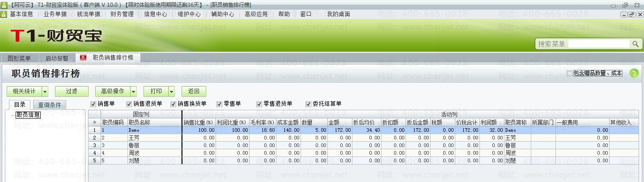Click the 过滤 button
This screenshot has width=644, height=182.
(72, 91)
